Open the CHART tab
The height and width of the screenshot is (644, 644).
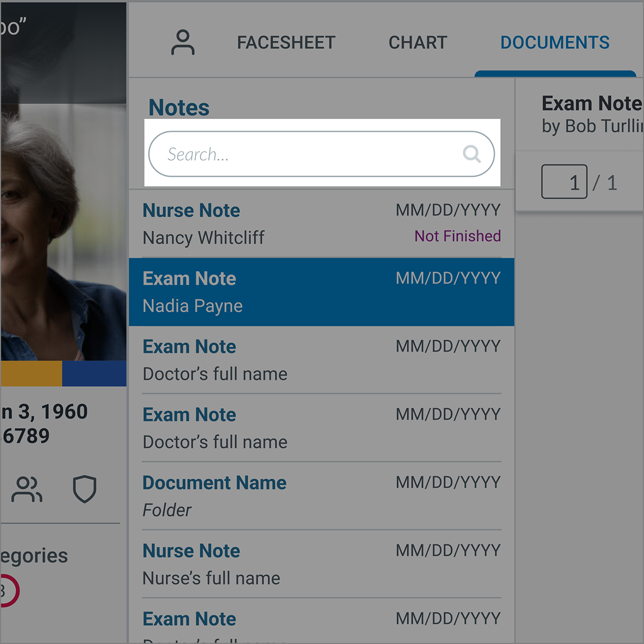click(x=418, y=42)
